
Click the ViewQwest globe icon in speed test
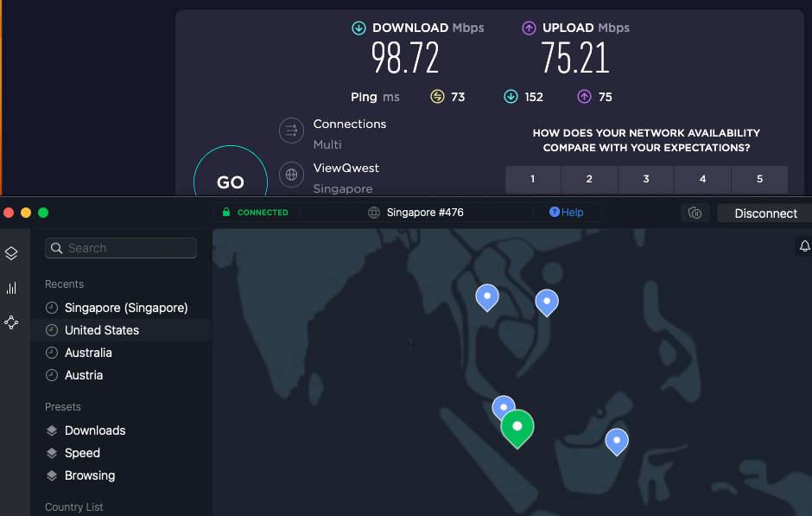tap(291, 173)
